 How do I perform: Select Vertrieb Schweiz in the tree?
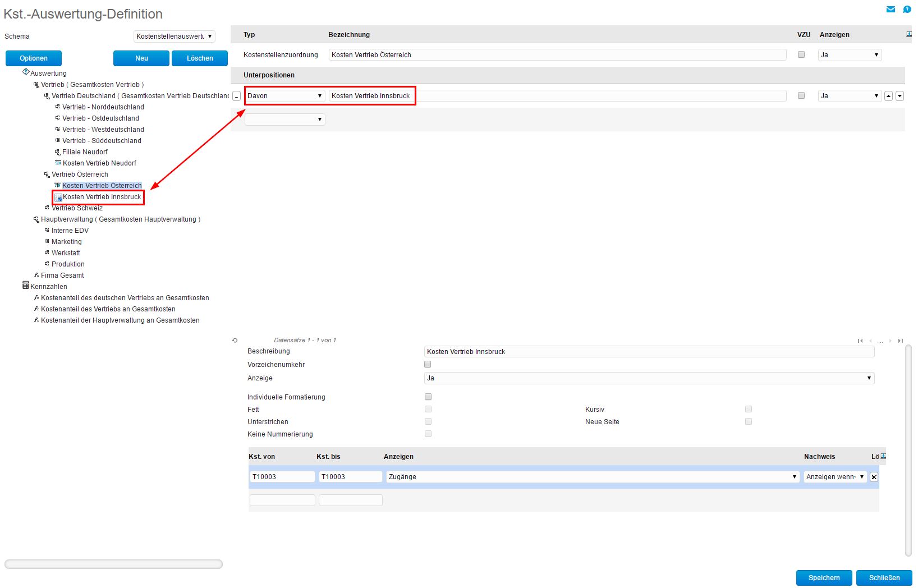77,208
